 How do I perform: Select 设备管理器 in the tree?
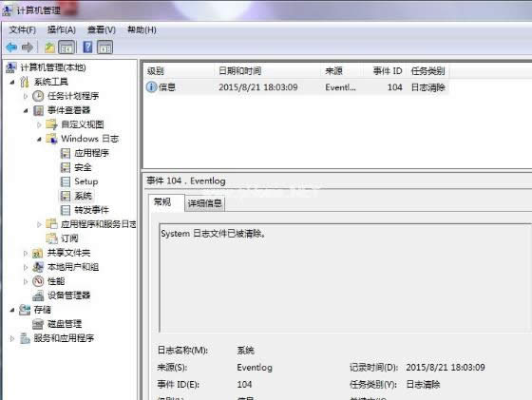click(68, 295)
